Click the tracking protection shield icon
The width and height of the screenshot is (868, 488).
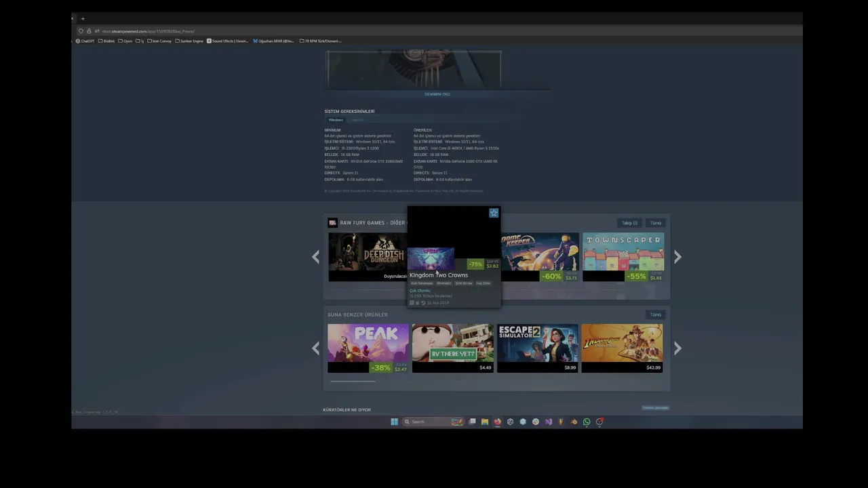tap(81, 31)
